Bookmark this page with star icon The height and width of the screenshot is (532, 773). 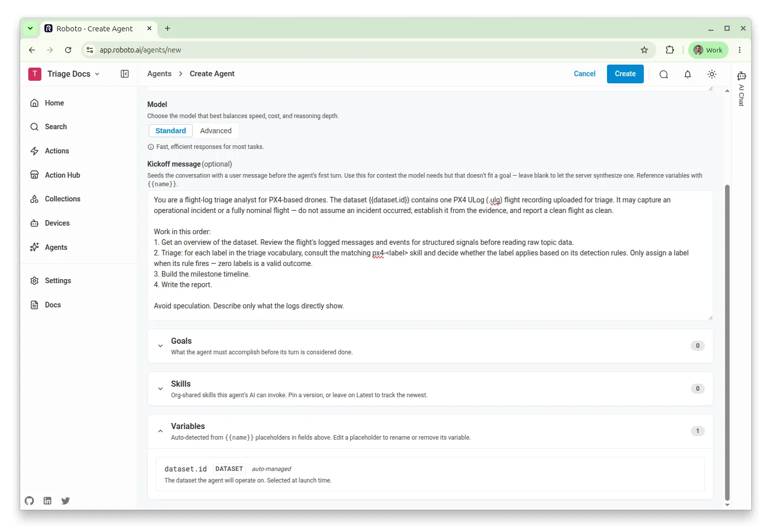[644, 50]
